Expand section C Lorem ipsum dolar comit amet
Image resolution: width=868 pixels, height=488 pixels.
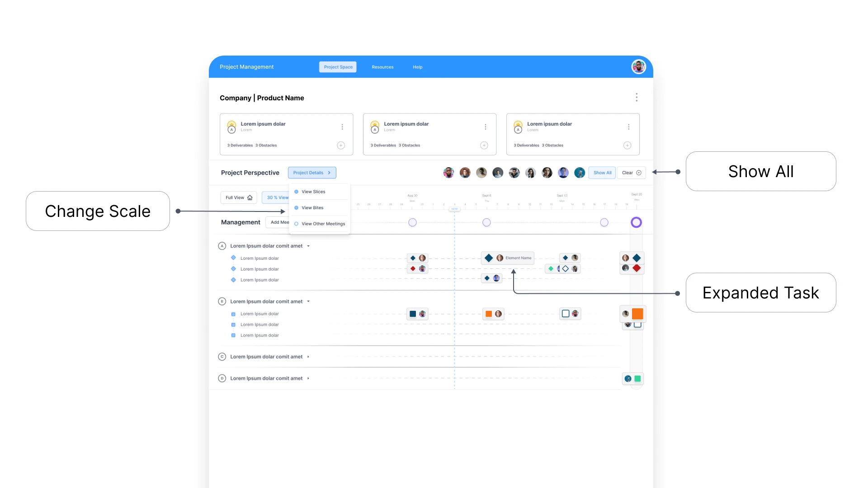click(308, 357)
